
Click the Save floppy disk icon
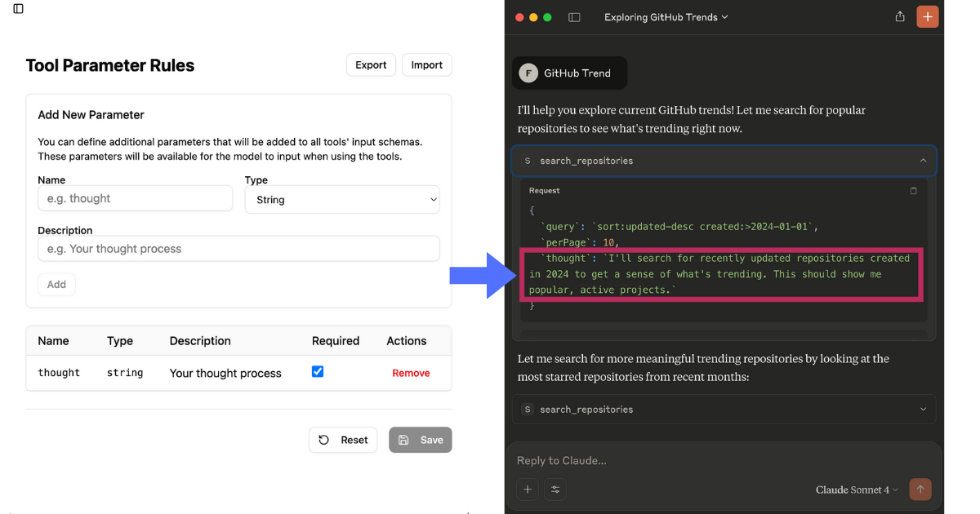pos(403,440)
